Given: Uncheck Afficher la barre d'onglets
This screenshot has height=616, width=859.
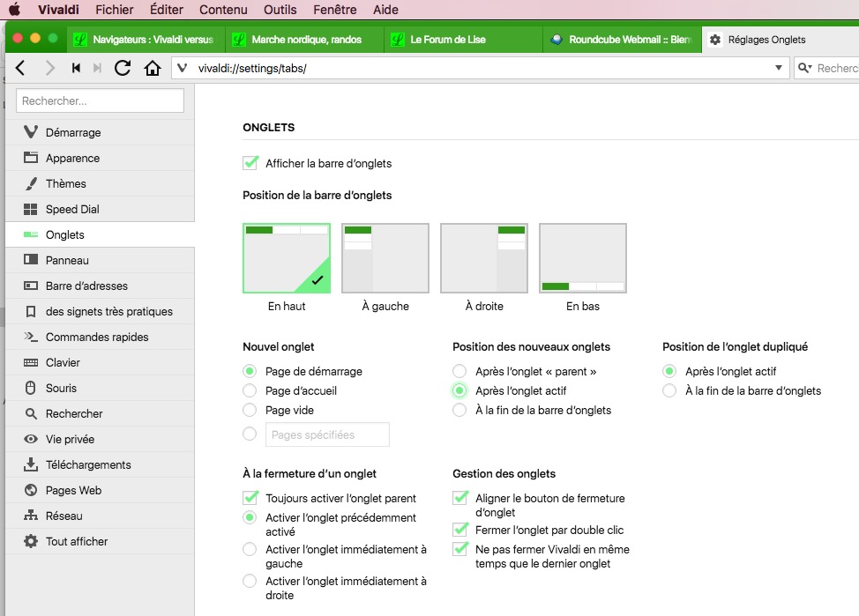Looking at the screenshot, I should click(250, 164).
